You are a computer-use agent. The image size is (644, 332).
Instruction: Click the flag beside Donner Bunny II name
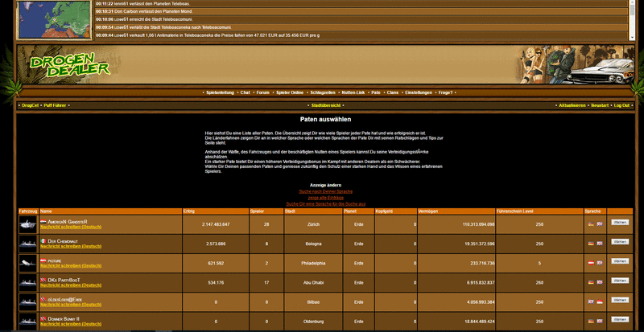point(43,319)
